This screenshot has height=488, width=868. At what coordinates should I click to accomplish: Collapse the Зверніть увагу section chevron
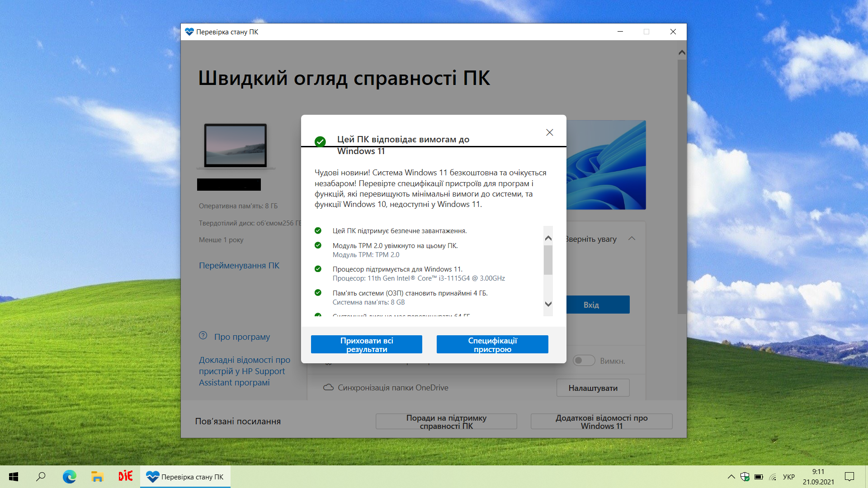click(632, 239)
